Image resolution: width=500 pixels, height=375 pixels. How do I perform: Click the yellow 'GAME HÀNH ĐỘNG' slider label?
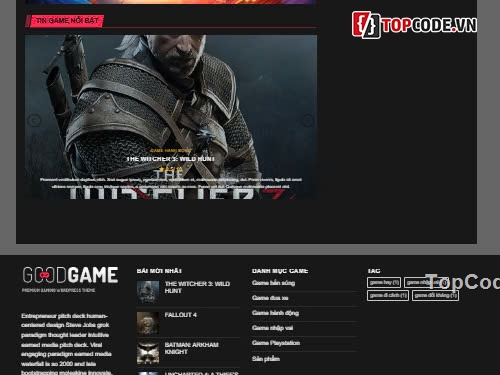click(170, 151)
